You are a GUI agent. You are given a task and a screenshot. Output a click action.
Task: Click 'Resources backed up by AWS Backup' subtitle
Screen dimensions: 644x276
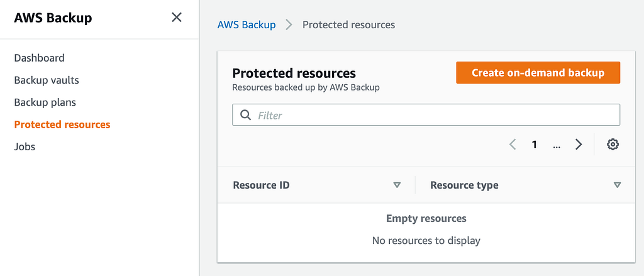click(x=306, y=87)
